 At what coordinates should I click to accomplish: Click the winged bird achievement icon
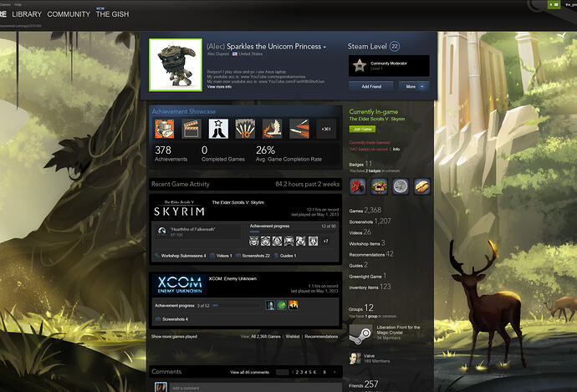[272, 129]
